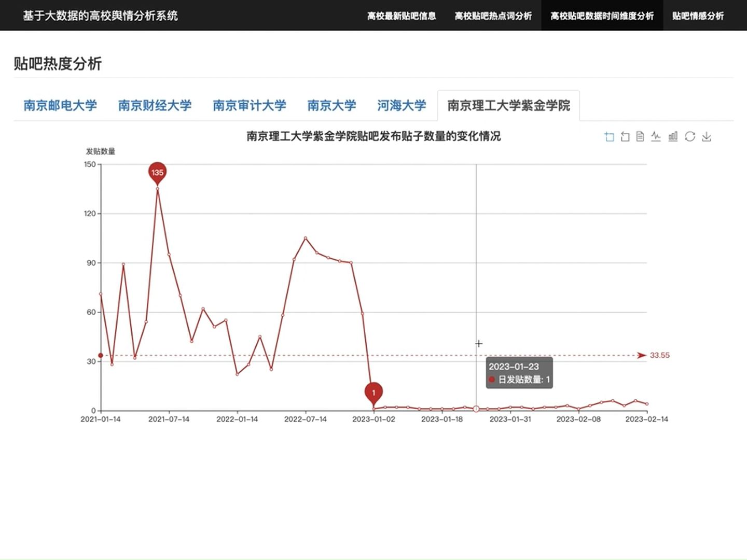Switch chart to bar type icon

click(x=673, y=136)
